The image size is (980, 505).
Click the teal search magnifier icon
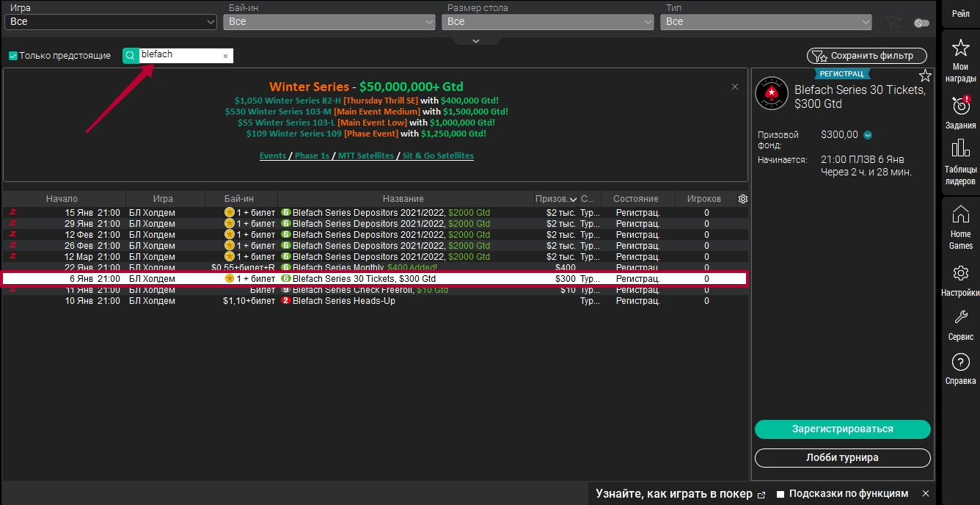coord(131,56)
